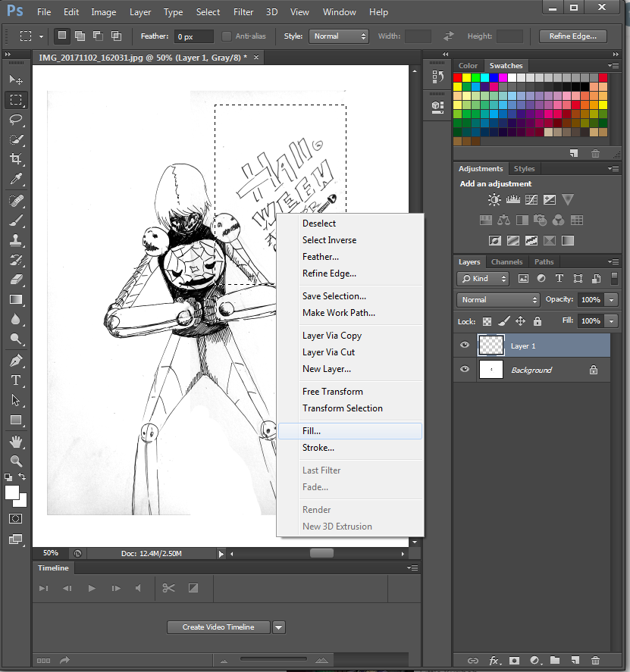Click the Feather input field
Screen dimensions: 630x672
pyautogui.click(x=194, y=36)
